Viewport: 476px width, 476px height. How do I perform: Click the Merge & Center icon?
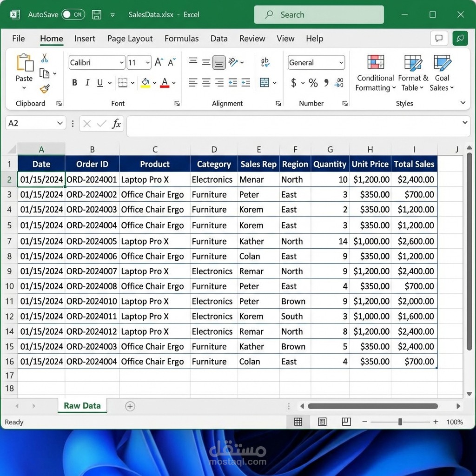point(264,83)
